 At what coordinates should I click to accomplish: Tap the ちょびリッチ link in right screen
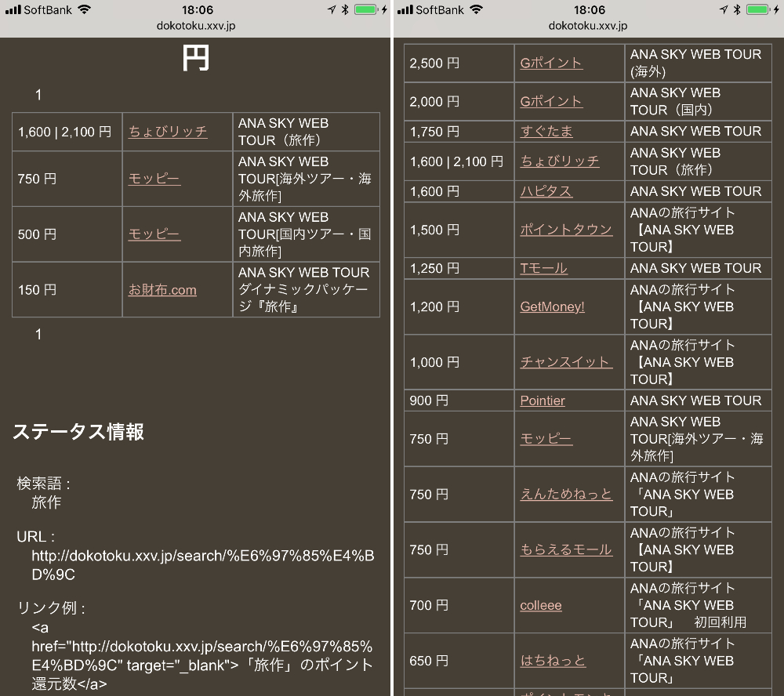point(560,161)
